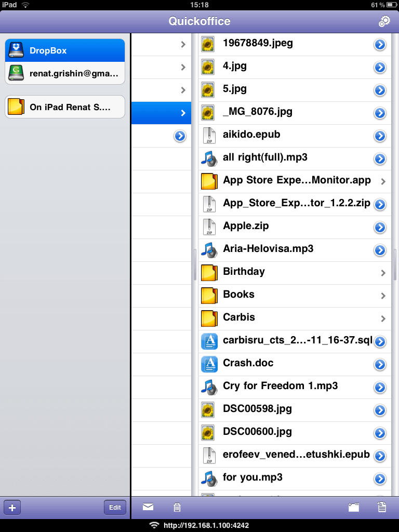
Task: Open details arrow for aikido.epub
Action: coord(380,136)
